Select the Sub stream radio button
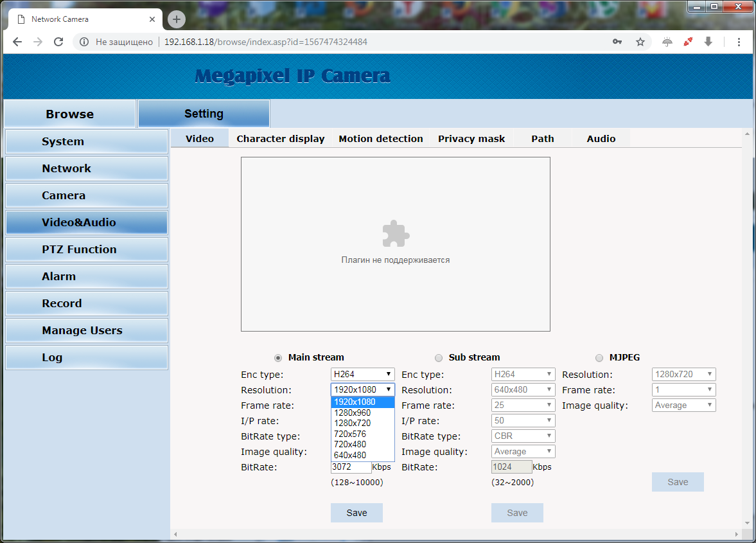This screenshot has width=756, height=543. pos(439,358)
